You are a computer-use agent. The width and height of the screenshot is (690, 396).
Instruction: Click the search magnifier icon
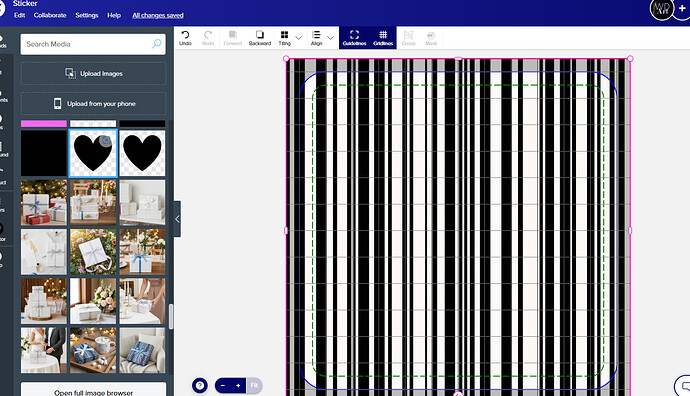(x=157, y=44)
